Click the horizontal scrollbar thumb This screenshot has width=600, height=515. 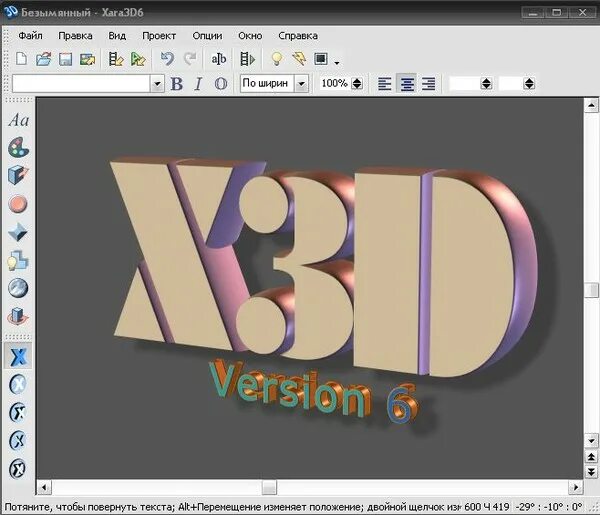click(269, 487)
